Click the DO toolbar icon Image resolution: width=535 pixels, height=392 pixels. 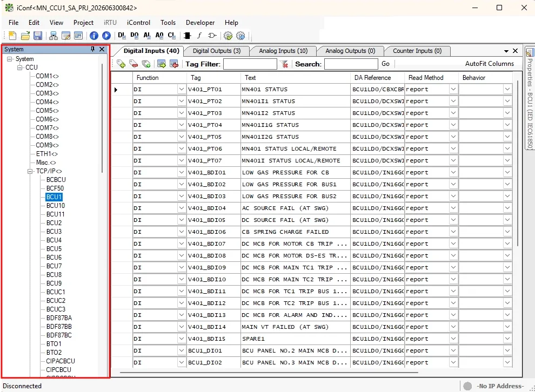point(135,35)
